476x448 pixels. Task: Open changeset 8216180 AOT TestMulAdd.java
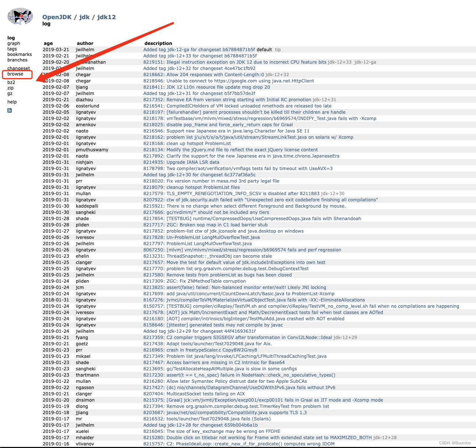point(244,319)
